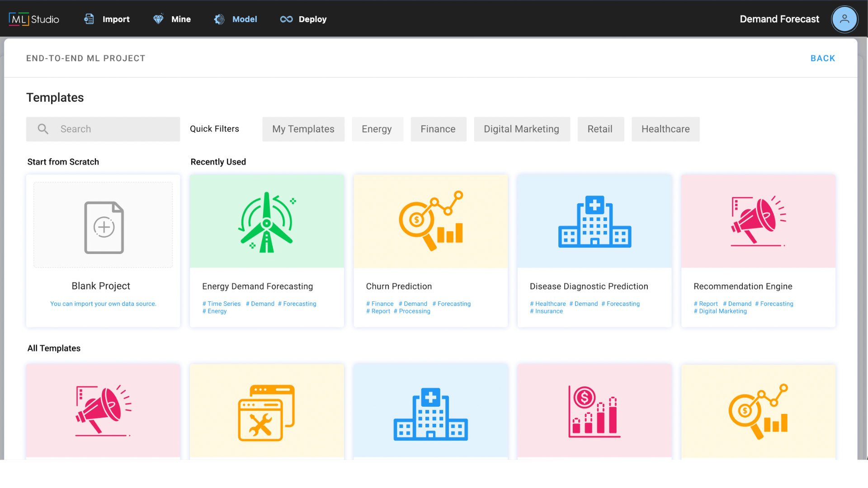Viewport: 868px width, 488px height.
Task: Switch to the Mine section
Action: pos(172,19)
